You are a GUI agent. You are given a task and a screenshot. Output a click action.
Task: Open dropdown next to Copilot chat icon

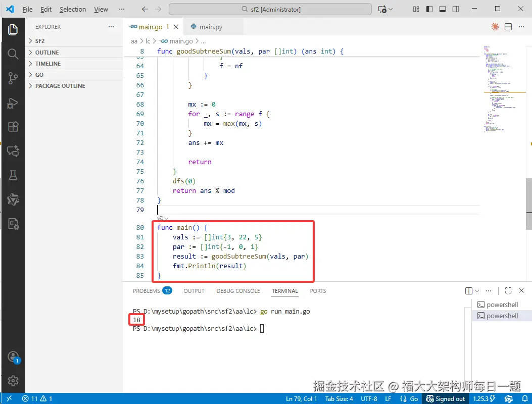tap(391, 9)
